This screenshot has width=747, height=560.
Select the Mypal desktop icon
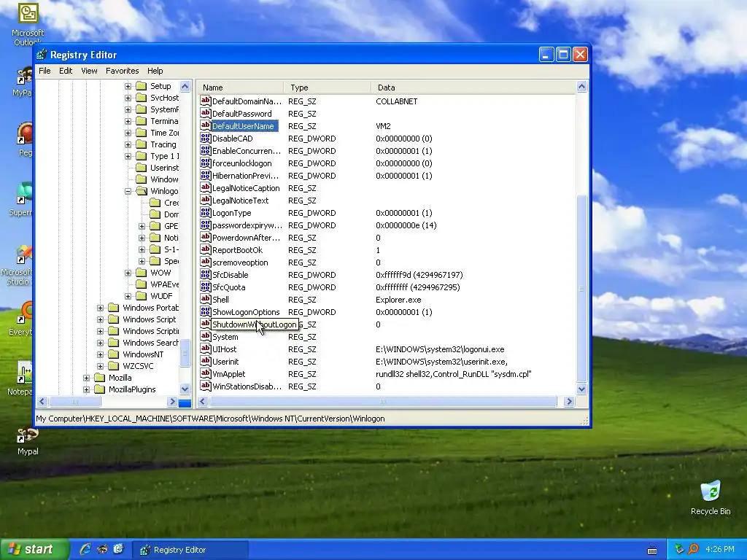click(28, 441)
